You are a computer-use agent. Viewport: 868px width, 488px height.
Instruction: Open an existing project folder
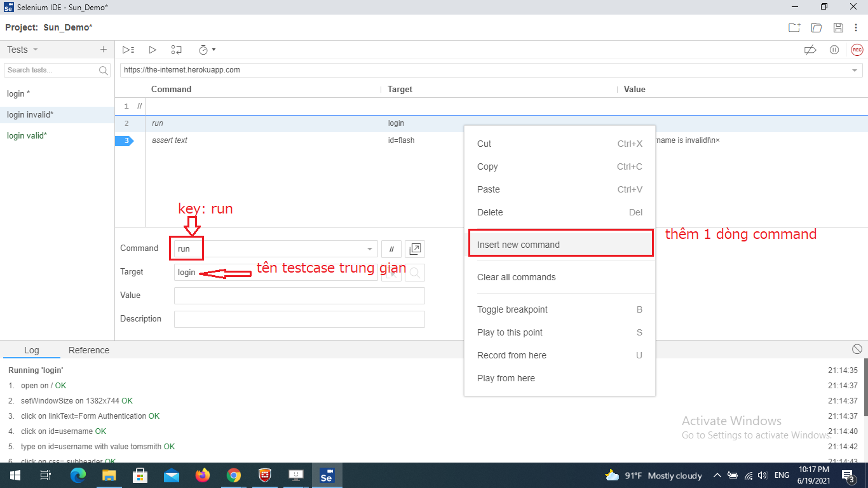tap(817, 27)
